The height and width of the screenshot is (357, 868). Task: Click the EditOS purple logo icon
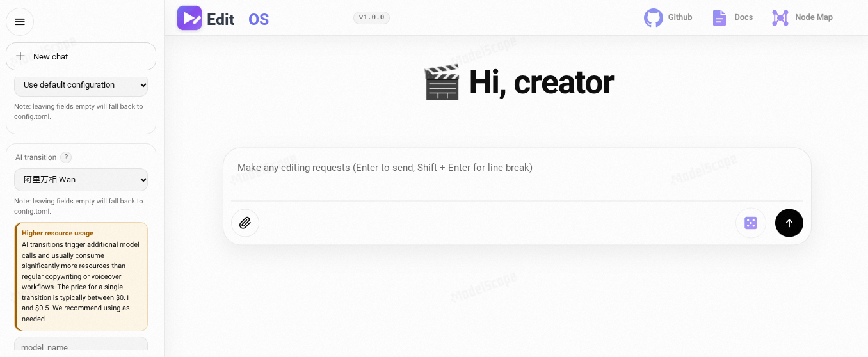189,18
